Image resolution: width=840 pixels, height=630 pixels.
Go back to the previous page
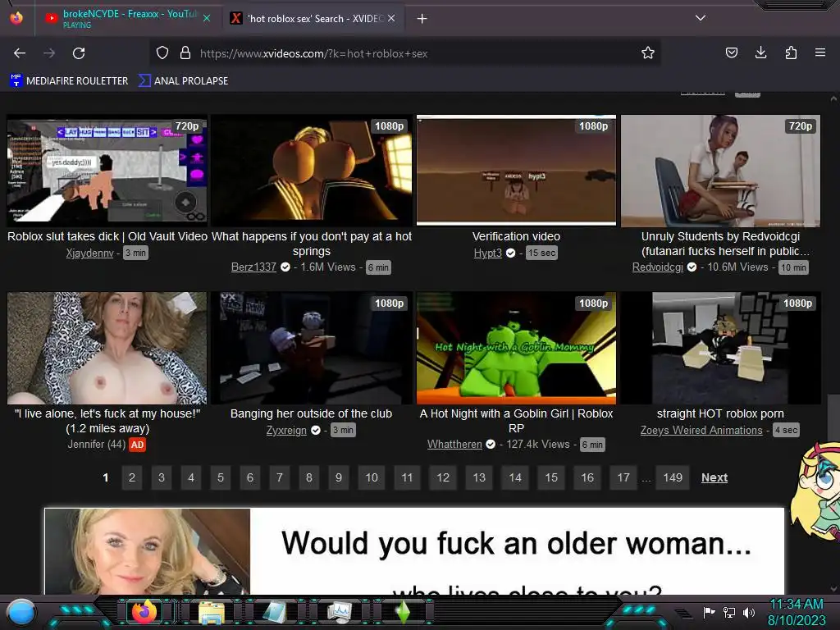coord(20,53)
